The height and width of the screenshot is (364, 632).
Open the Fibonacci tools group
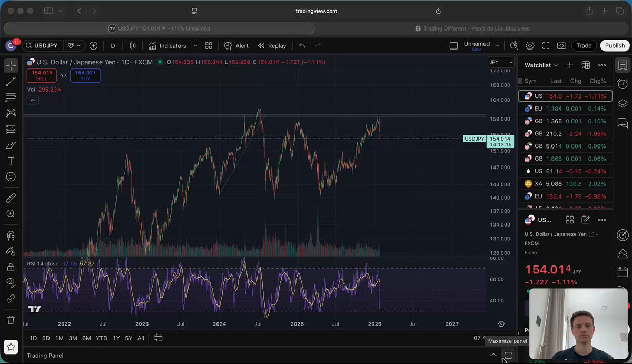[x=11, y=97]
